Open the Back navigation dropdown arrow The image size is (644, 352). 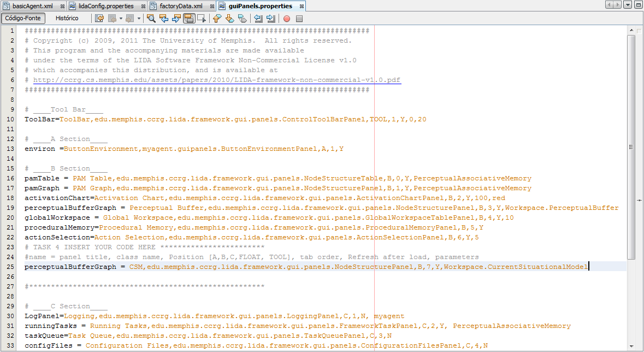tap(121, 18)
